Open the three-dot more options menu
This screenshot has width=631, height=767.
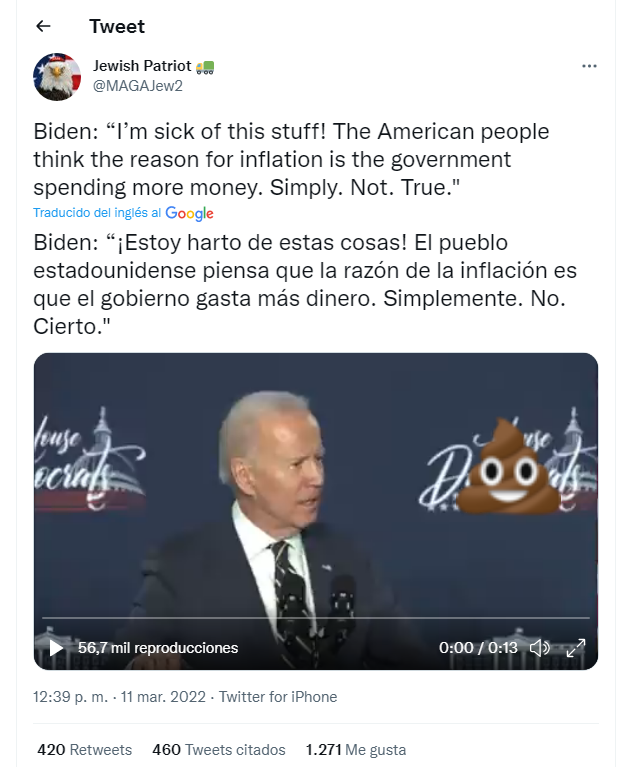click(589, 66)
